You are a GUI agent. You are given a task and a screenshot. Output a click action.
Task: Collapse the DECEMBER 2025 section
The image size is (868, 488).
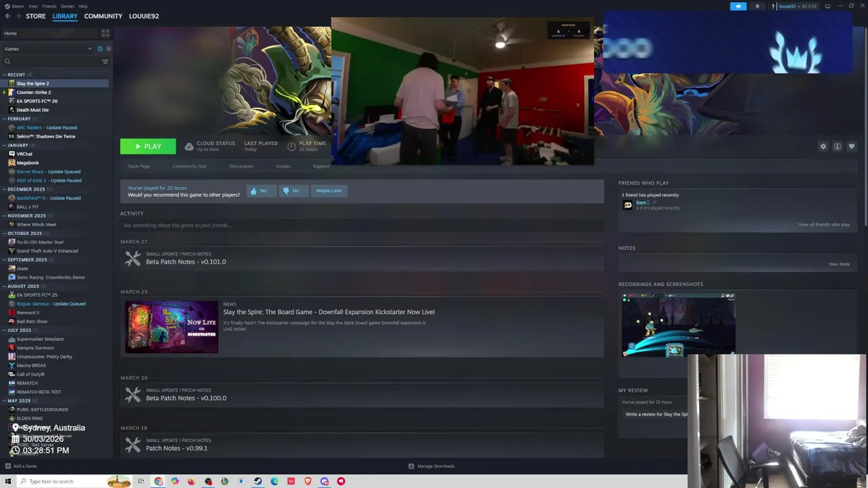pos(5,189)
